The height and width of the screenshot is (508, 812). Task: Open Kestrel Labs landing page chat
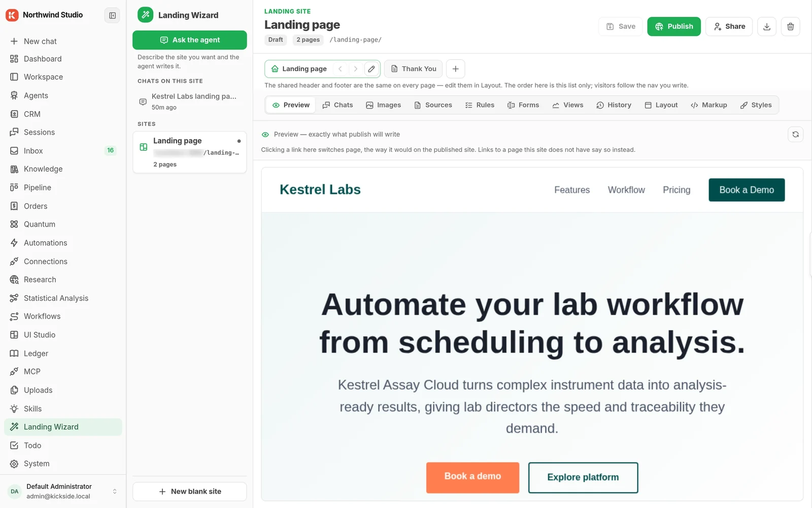point(190,101)
